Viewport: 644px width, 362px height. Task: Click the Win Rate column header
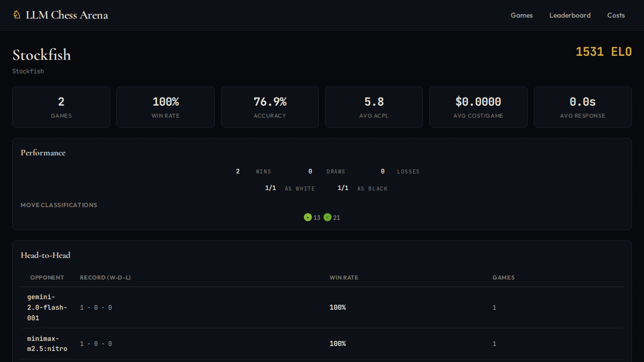(344, 278)
